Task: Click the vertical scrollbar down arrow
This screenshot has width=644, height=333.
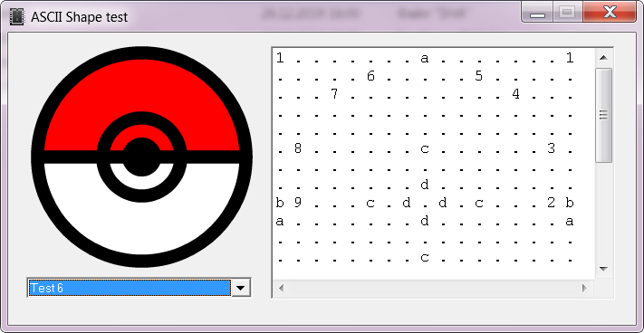Action: (603, 269)
